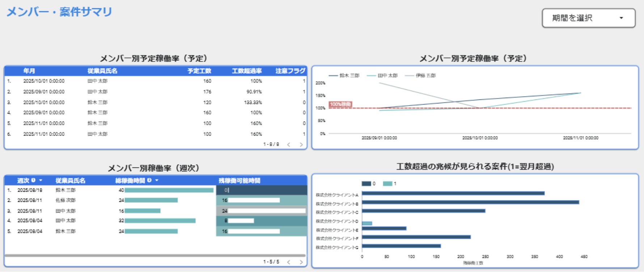This screenshot has width=644, height=272.
Task: Click sort arrow beside 総稼働時間 column header
Action: pyautogui.click(x=157, y=180)
